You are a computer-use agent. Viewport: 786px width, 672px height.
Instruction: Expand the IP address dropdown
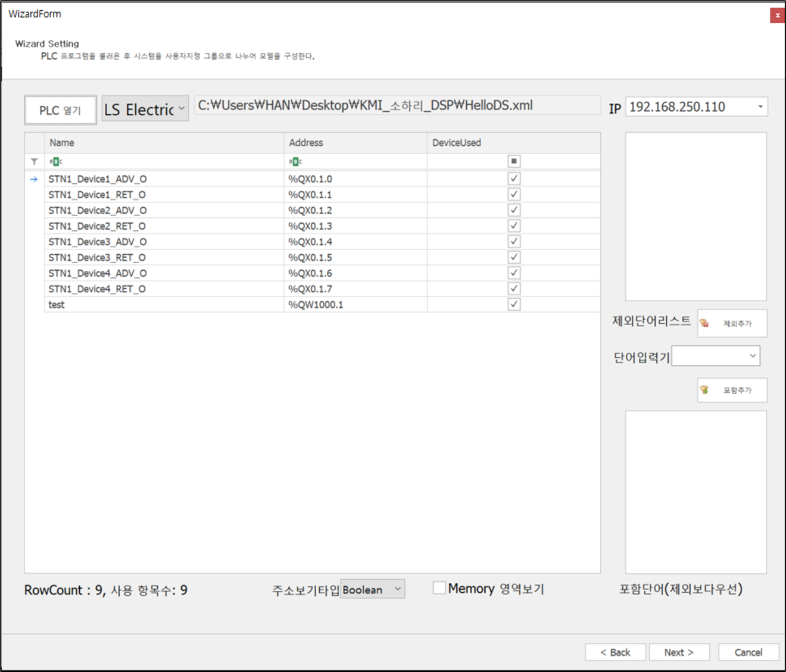[x=760, y=107]
